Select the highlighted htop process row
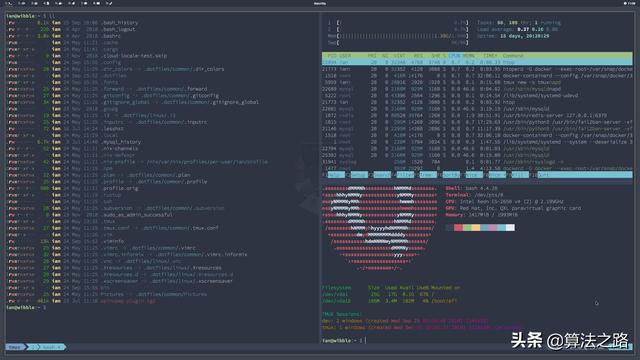The width and height of the screenshot is (640, 360). click(x=477, y=62)
